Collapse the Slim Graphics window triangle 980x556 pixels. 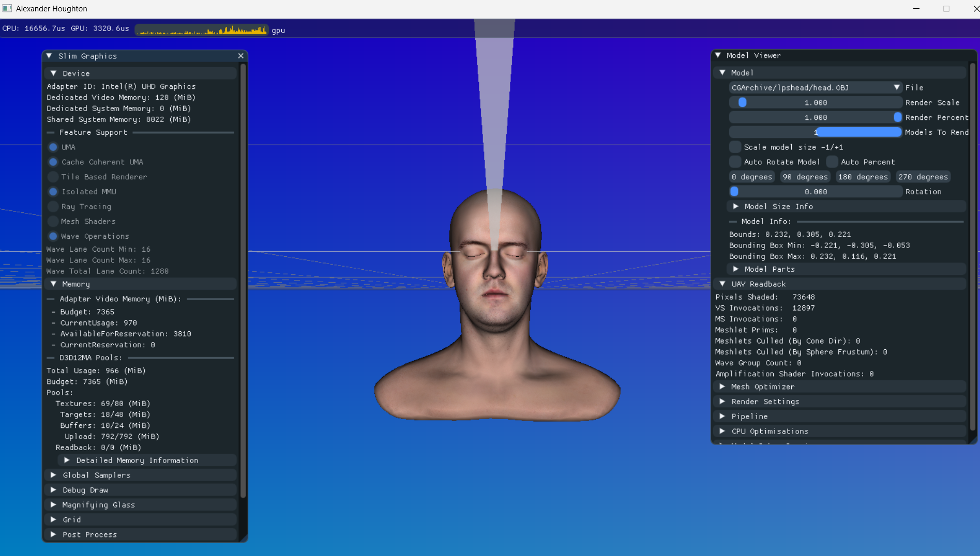point(50,56)
